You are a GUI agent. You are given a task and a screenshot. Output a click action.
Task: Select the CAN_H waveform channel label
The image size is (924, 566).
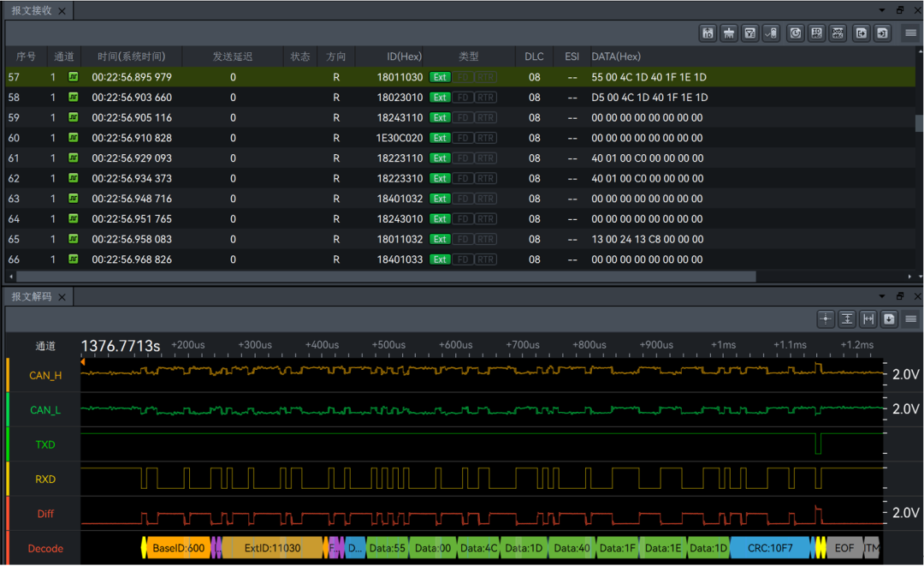45,376
